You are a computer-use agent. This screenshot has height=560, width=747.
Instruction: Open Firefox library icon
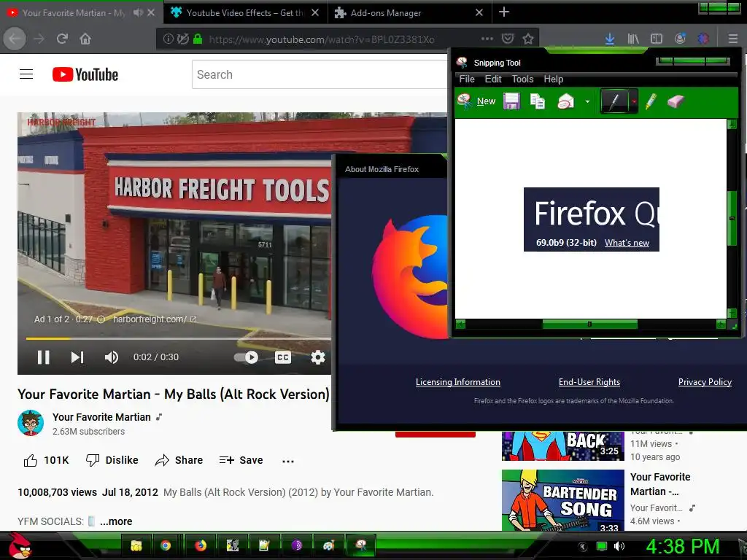[633, 39]
